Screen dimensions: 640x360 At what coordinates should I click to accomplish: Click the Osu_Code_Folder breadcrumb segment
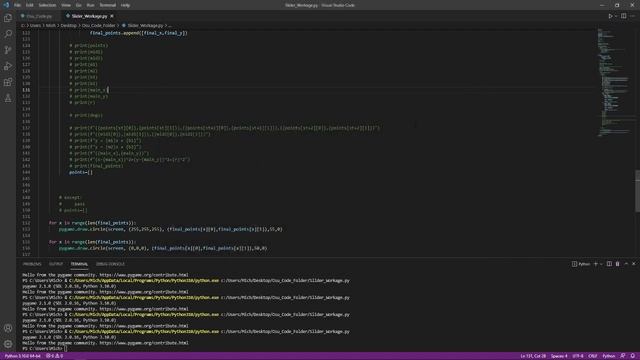point(98,25)
